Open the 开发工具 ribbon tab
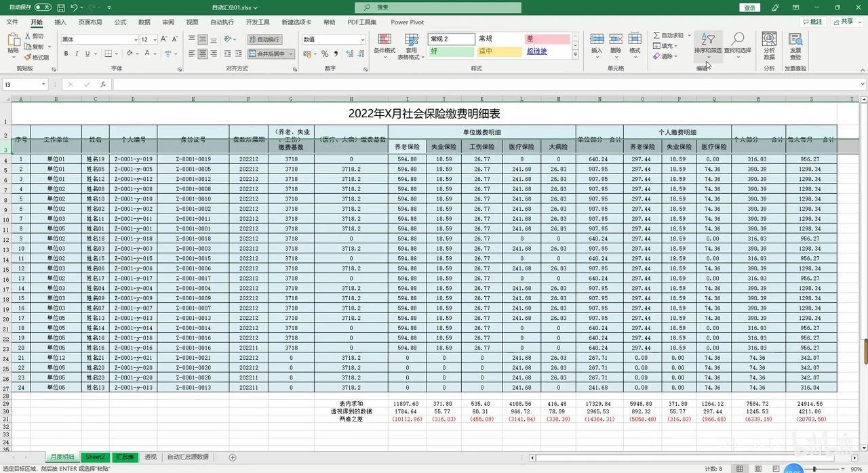 tap(258, 22)
